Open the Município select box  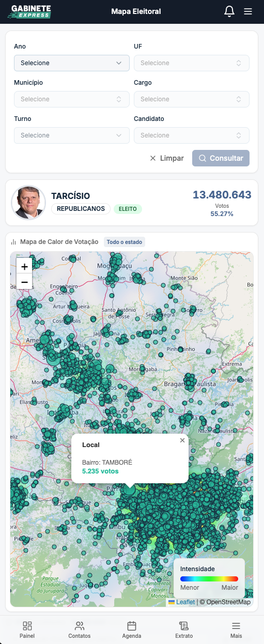[x=72, y=99]
